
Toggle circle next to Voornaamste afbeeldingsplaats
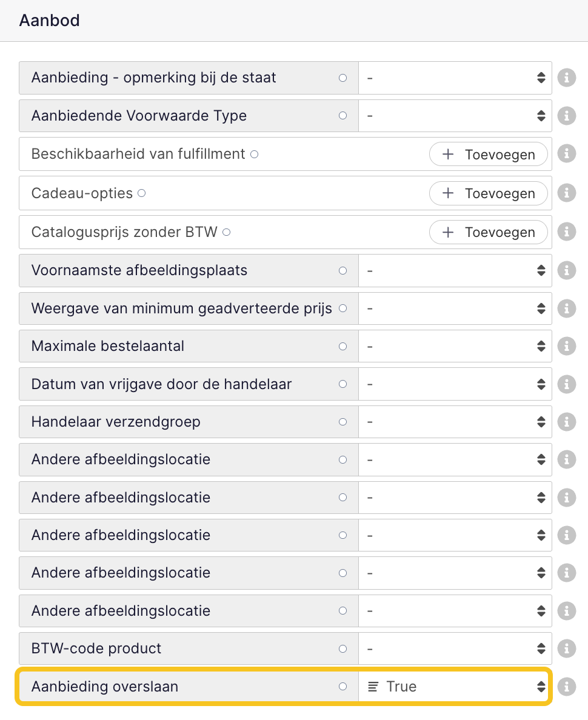(x=342, y=270)
